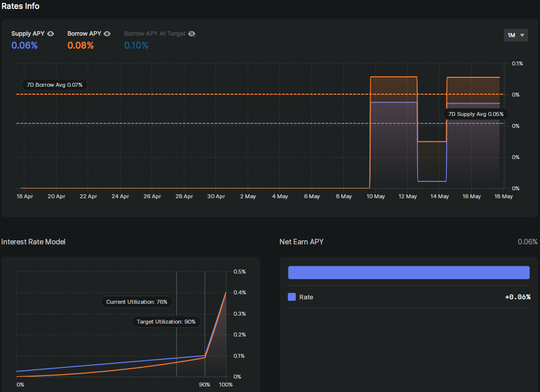Click the Borrow APY label
This screenshot has height=392, width=540.
click(x=84, y=33)
